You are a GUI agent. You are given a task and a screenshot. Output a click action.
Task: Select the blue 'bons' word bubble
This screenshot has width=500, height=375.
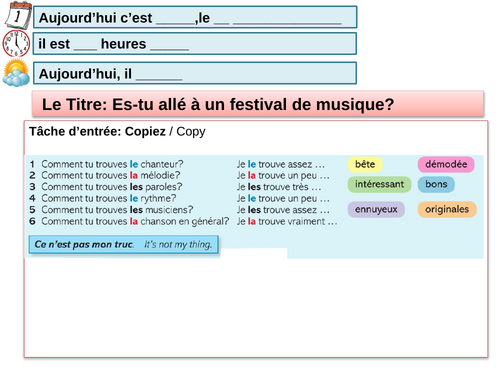tap(436, 184)
